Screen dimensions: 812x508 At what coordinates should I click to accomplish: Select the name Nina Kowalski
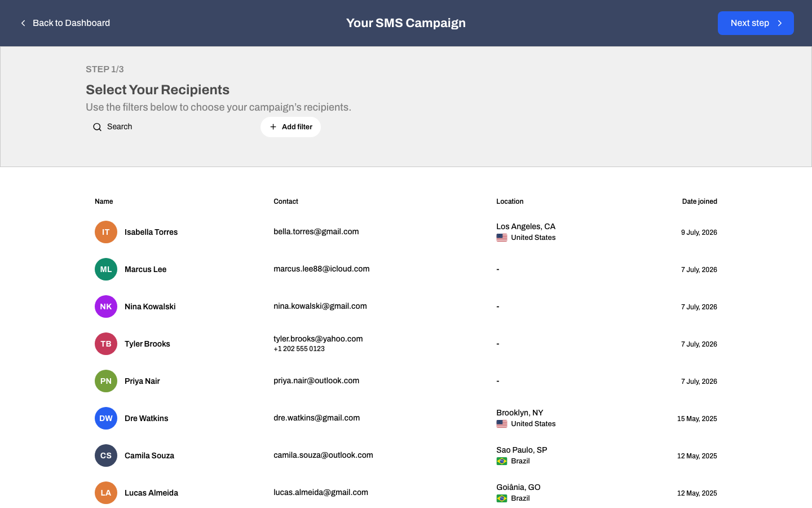point(150,306)
